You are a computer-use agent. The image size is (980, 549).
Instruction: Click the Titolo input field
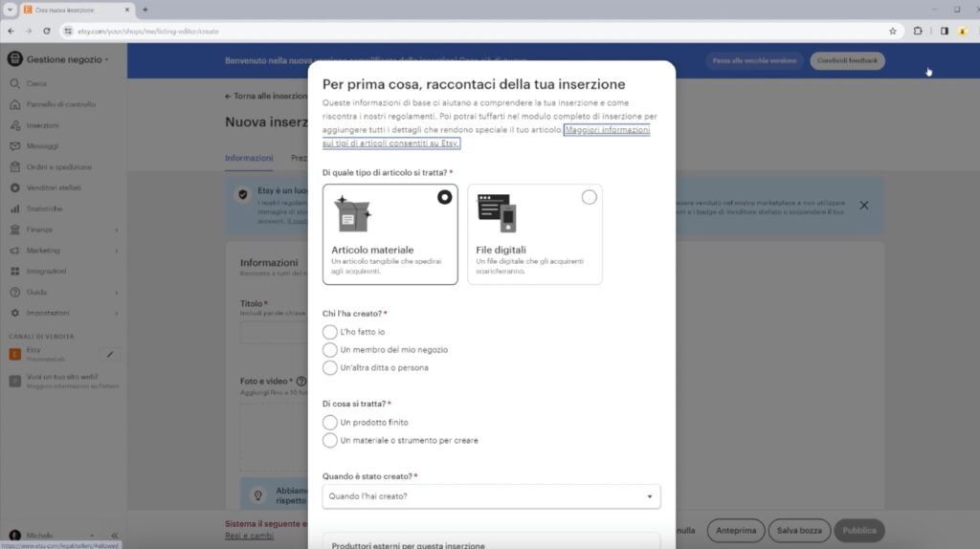[x=274, y=332]
